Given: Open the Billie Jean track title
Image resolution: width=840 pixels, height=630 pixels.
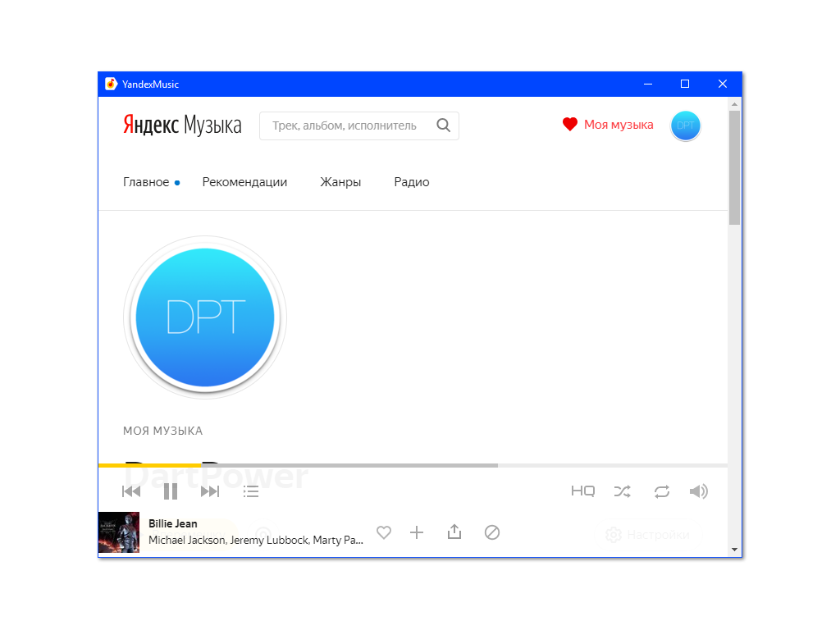Looking at the screenshot, I should point(173,524).
